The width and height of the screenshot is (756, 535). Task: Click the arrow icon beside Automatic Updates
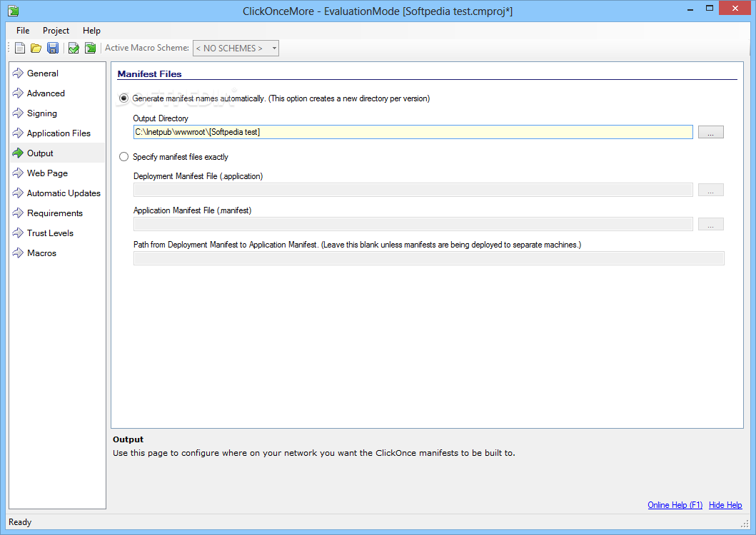click(18, 193)
